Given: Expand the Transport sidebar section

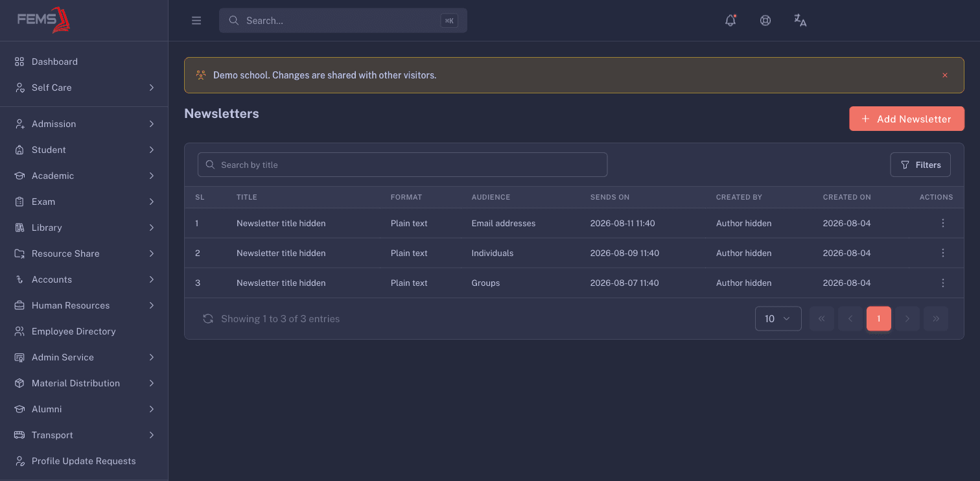Looking at the screenshot, I should point(84,435).
